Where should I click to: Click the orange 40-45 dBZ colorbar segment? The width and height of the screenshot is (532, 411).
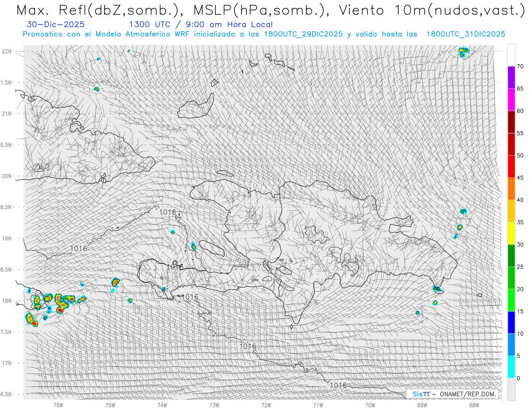pyautogui.click(x=511, y=189)
